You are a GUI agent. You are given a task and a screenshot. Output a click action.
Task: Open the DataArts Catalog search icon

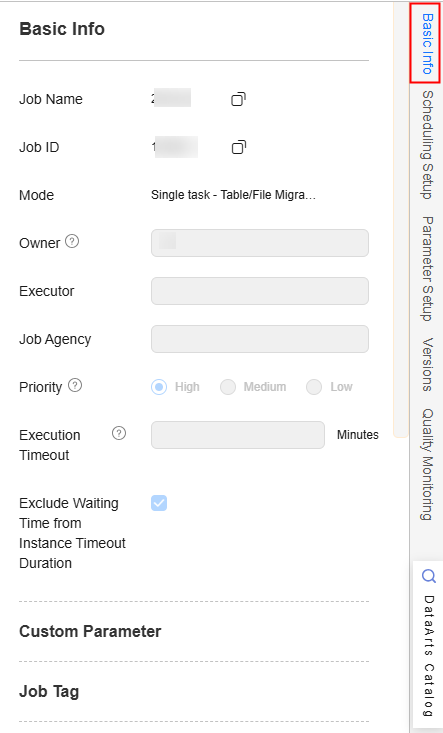tap(429, 576)
